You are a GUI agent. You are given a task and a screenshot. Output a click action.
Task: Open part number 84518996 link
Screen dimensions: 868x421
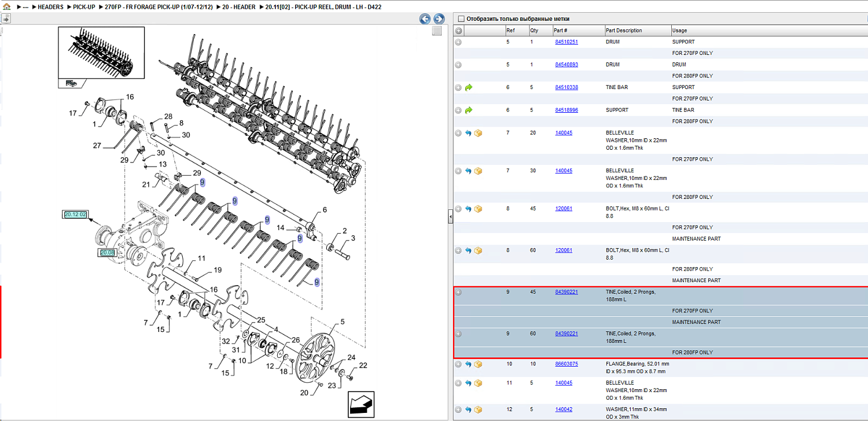(567, 110)
